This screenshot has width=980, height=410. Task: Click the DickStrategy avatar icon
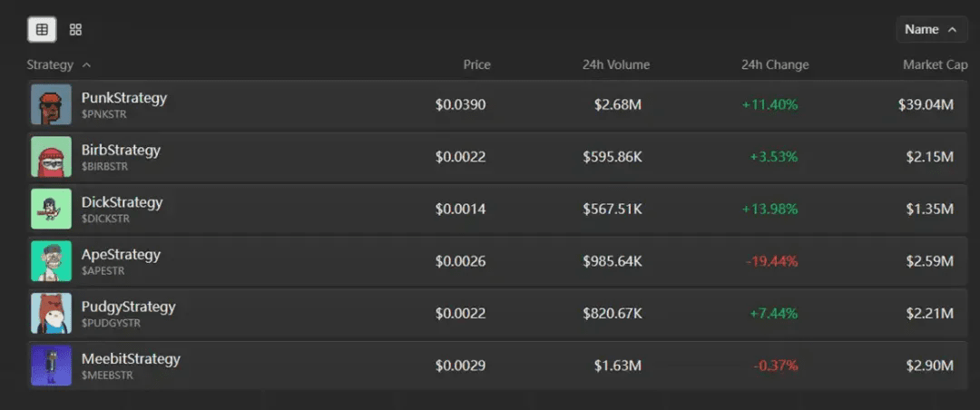point(51,209)
